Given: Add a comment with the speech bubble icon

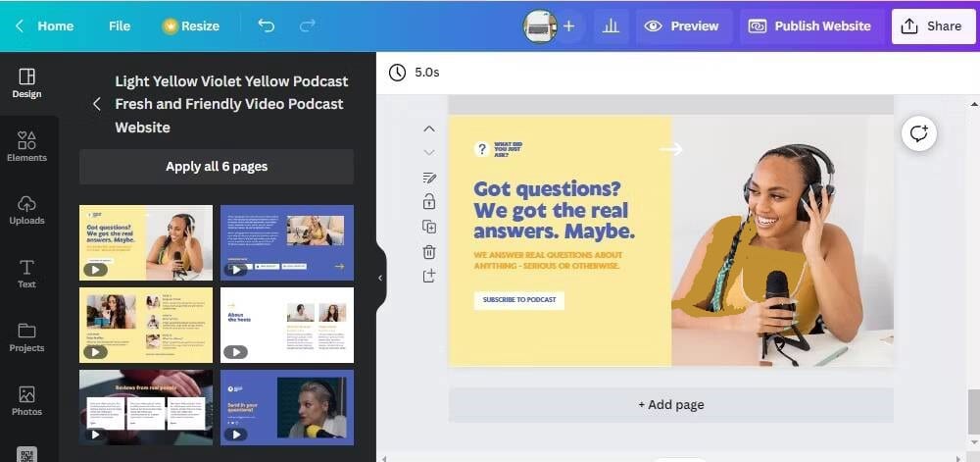Looking at the screenshot, I should click(918, 133).
